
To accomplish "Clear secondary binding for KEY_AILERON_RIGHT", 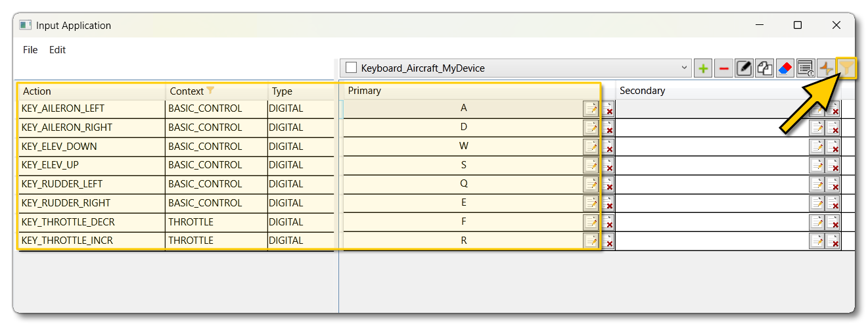I will [833, 128].
